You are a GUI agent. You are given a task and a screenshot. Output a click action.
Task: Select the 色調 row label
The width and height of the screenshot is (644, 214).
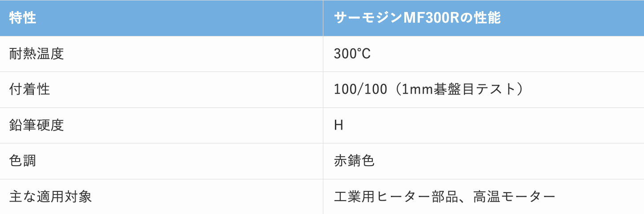(23, 161)
